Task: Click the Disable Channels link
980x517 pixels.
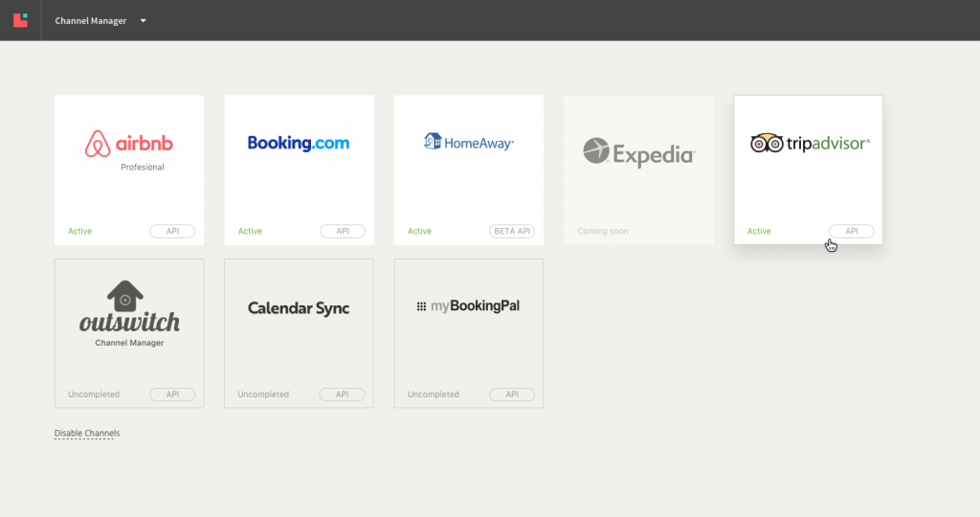Action: tap(87, 434)
